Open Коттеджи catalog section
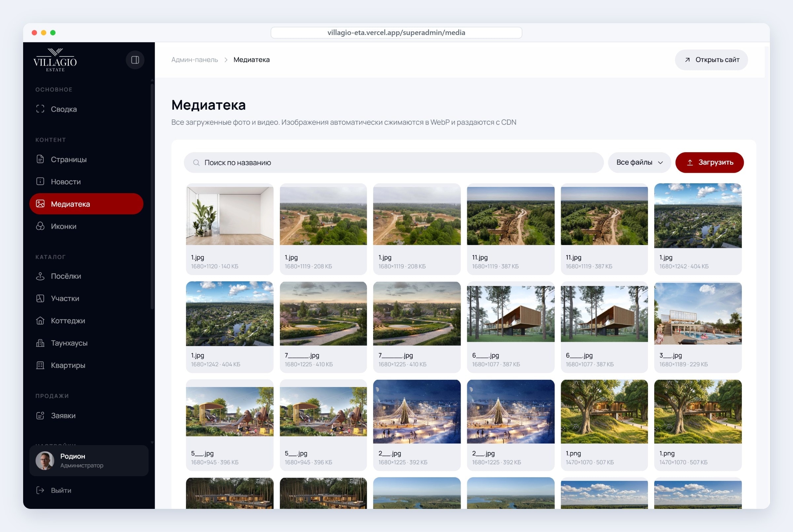Image resolution: width=793 pixels, height=532 pixels. (x=87, y=320)
